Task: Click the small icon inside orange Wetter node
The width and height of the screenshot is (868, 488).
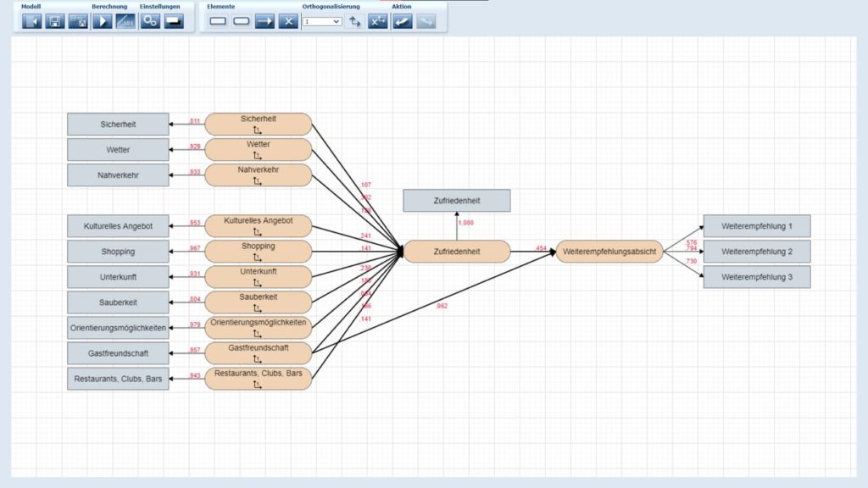Action: (x=258, y=156)
